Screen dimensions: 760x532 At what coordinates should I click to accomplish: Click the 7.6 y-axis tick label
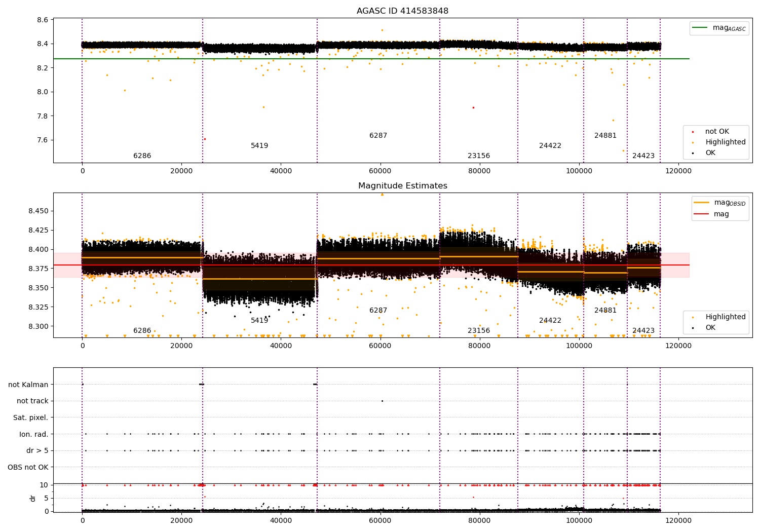coord(43,140)
